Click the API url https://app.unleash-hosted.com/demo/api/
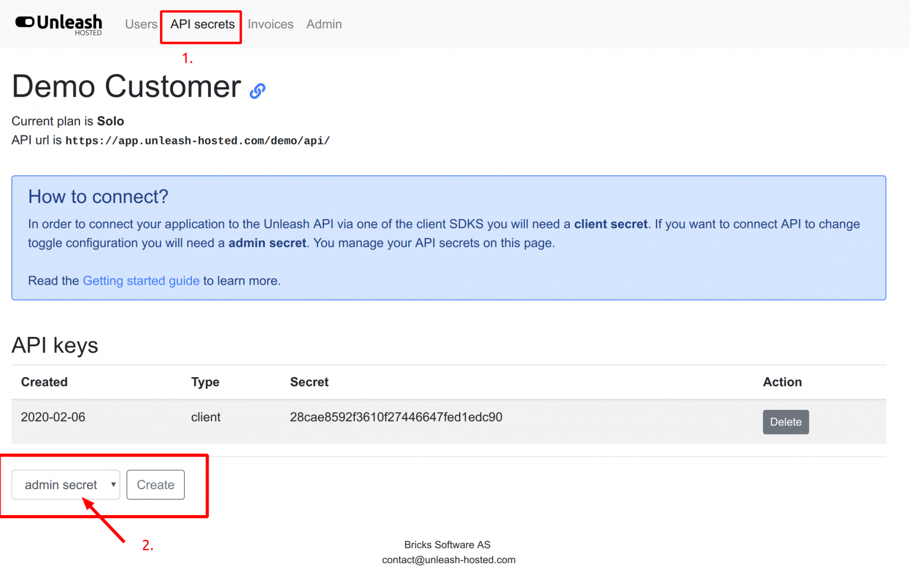 [x=198, y=140]
